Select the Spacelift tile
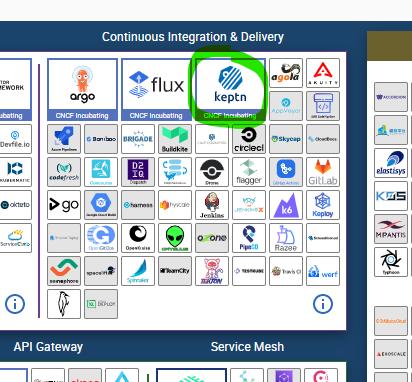The width and height of the screenshot is (412, 382). click(101, 271)
